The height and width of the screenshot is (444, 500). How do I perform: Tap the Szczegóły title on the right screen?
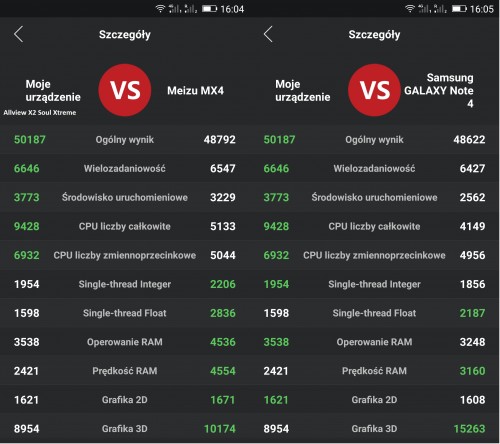pyautogui.click(x=374, y=35)
